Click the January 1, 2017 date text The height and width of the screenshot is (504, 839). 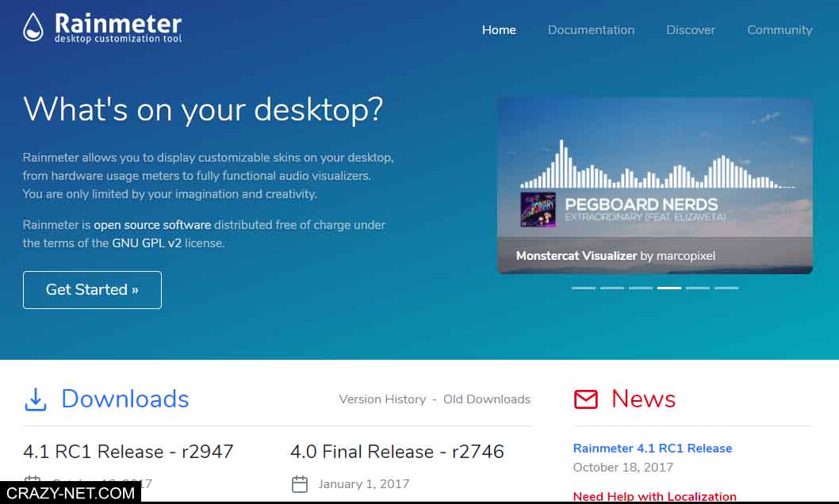(364, 484)
